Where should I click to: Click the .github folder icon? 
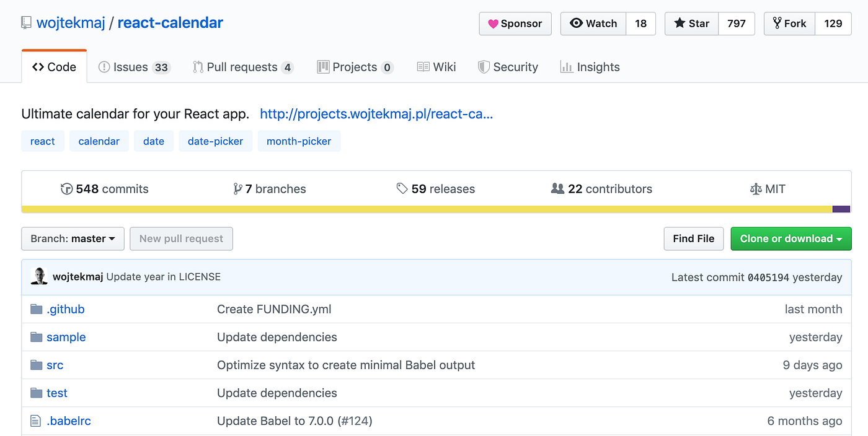(36, 309)
